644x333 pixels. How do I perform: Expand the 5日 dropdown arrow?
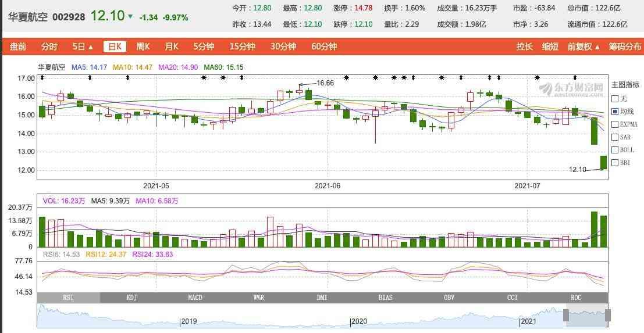[x=91, y=47]
